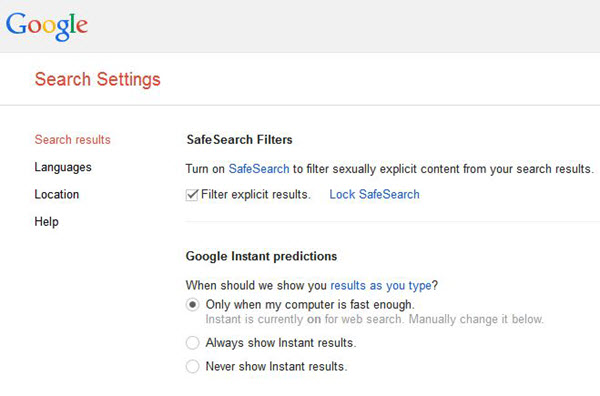Select the Never show Instant results radio button
The height and width of the screenshot is (396, 600).
192,367
